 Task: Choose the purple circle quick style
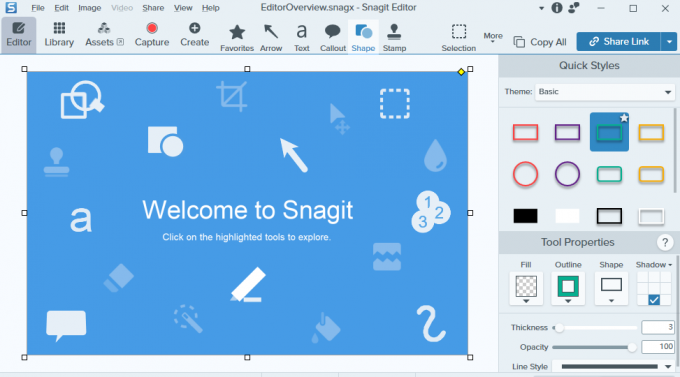point(567,174)
